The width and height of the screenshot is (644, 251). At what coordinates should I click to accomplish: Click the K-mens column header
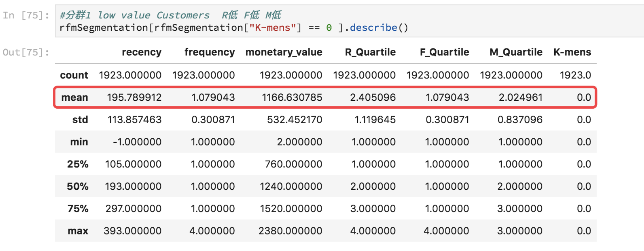coord(572,52)
